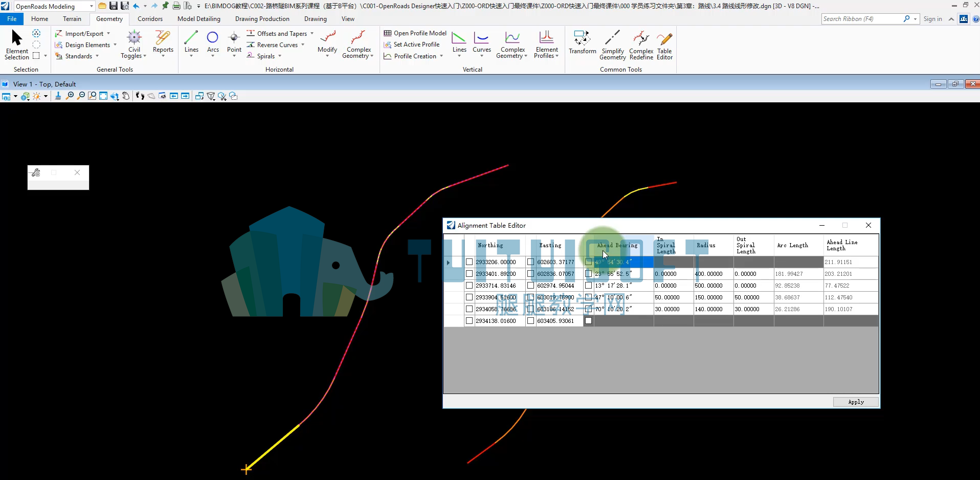Click the Radius cell showing 400.00000

714,274
